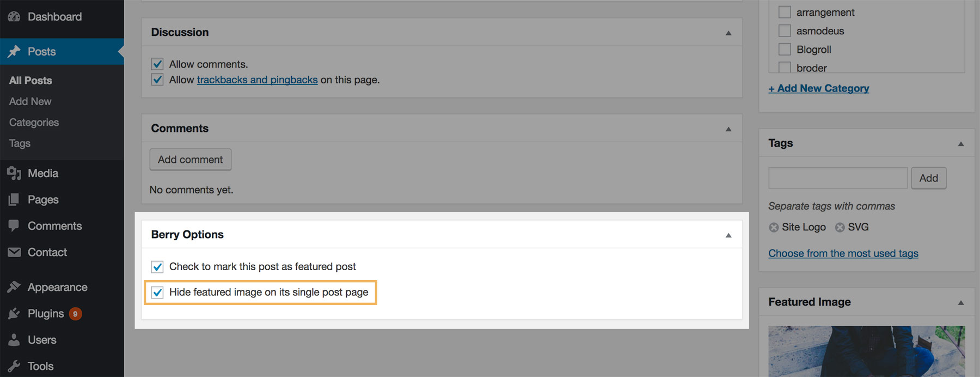Toggle mark this post as featured

[157, 267]
